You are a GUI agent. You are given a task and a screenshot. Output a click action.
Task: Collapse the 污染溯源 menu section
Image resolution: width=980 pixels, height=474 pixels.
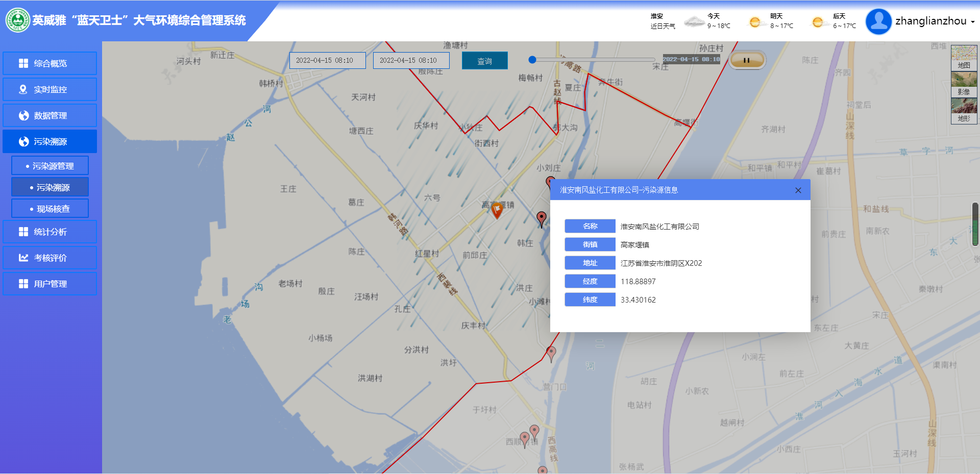point(50,141)
